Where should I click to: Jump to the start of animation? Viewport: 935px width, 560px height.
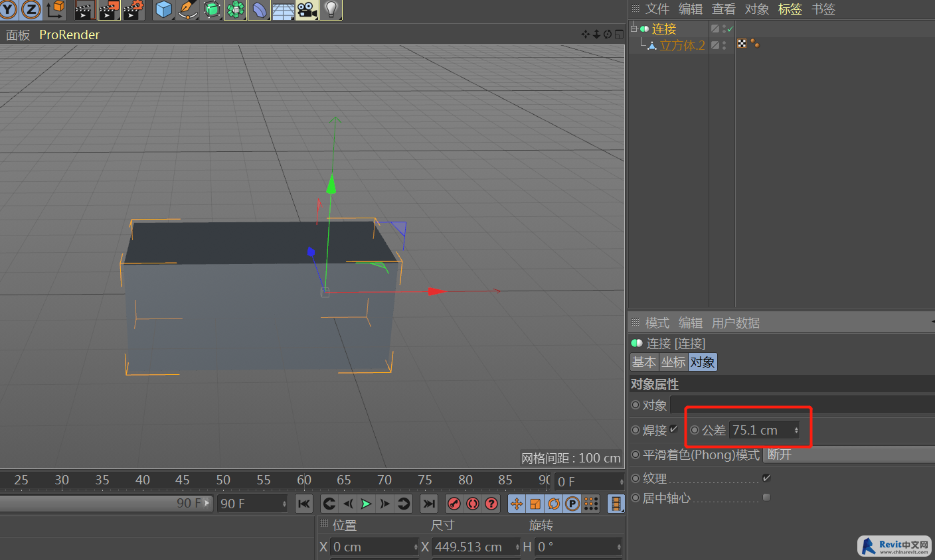click(x=304, y=504)
